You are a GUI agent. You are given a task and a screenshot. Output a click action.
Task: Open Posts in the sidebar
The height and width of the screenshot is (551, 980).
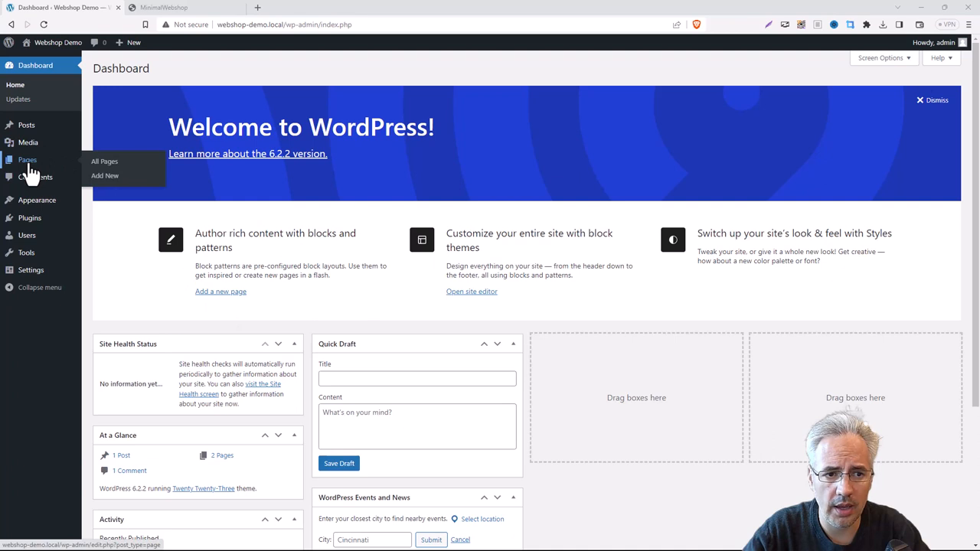pos(26,125)
